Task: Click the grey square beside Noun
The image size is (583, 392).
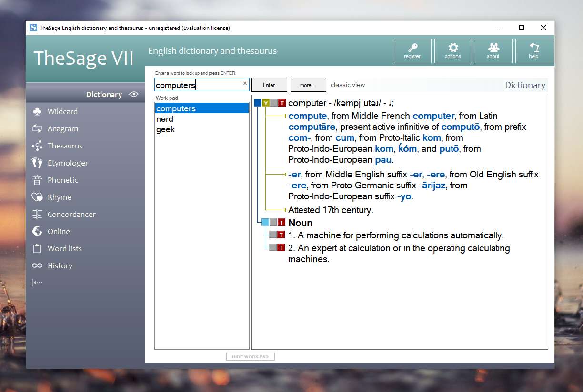Action: point(274,222)
